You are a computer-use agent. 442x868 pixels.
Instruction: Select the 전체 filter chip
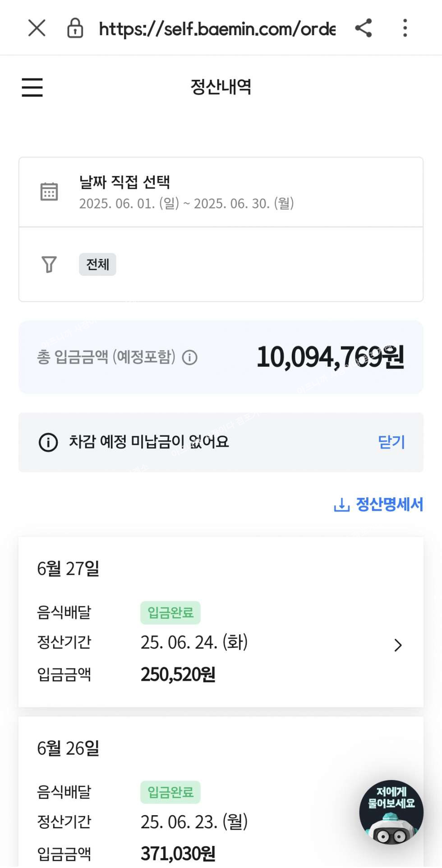pyautogui.click(x=97, y=264)
